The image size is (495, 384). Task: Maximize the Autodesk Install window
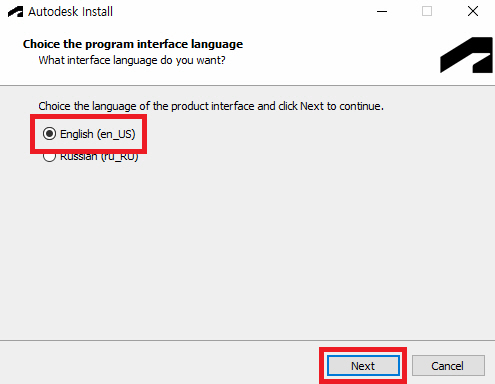(x=427, y=11)
